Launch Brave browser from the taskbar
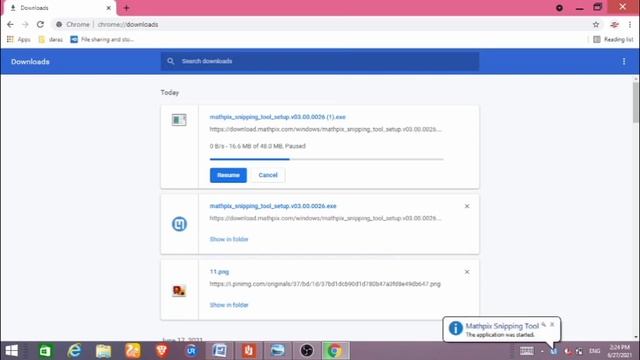Image resolution: width=640 pixels, height=360 pixels. (162, 351)
